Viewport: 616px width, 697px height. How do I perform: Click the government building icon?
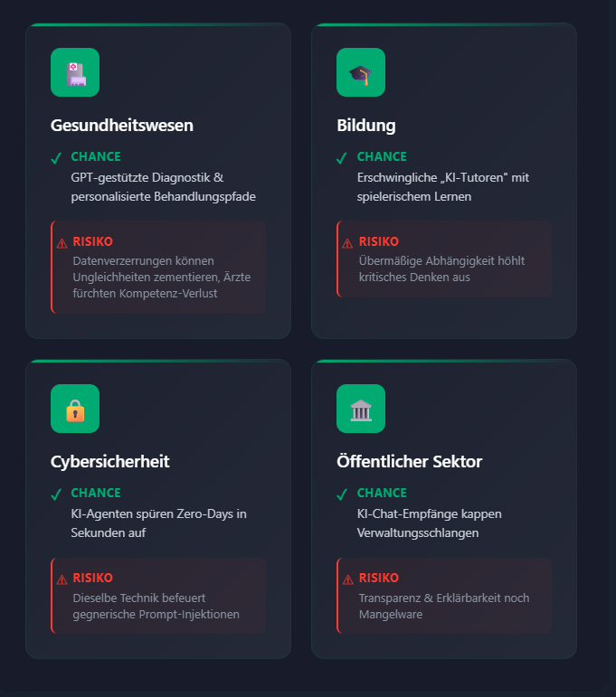pyautogui.click(x=361, y=409)
